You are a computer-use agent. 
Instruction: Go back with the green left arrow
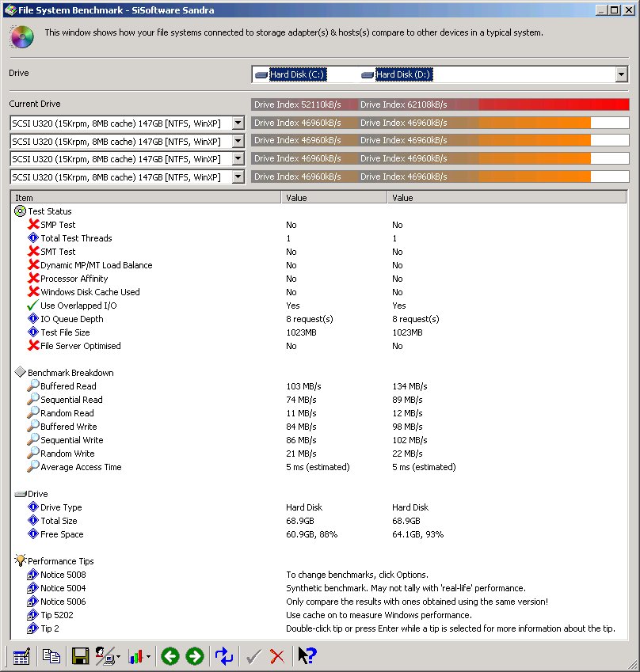pos(170,656)
